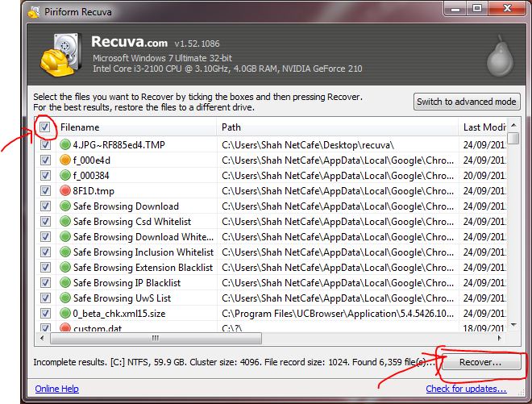Open the Check for updates link
Image resolution: width=532 pixels, height=404 pixels.
[466, 389]
